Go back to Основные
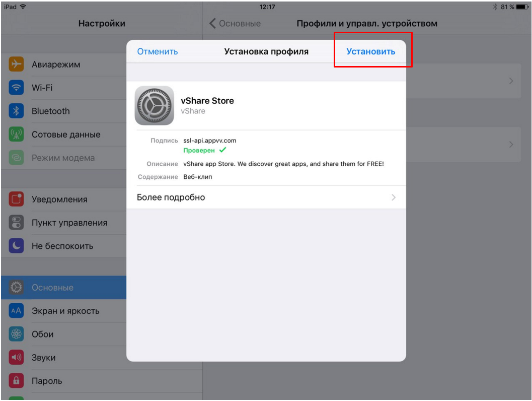The width and height of the screenshot is (532, 401). point(235,24)
